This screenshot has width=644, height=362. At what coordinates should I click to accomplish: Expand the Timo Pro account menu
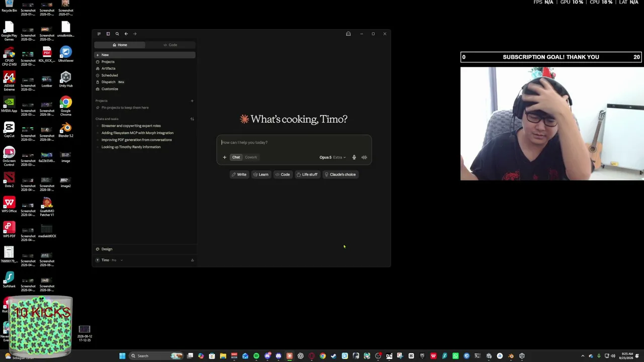point(110,260)
